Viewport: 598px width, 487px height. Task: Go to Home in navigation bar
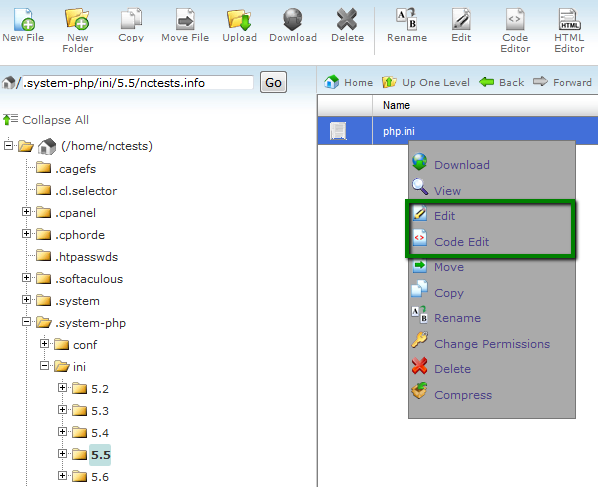(x=349, y=82)
